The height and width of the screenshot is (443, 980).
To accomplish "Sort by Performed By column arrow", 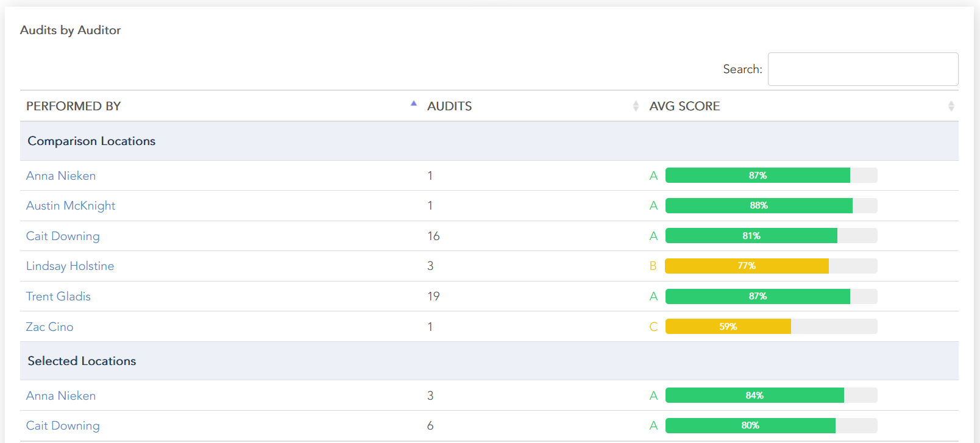I will [414, 104].
